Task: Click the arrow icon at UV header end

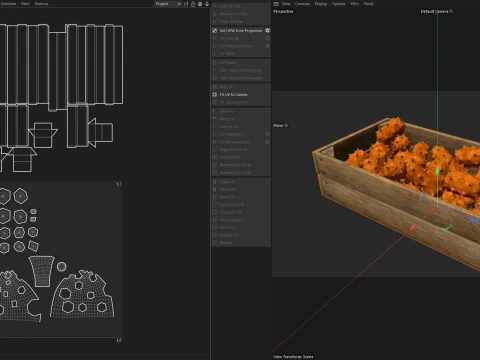Action: click(x=207, y=4)
